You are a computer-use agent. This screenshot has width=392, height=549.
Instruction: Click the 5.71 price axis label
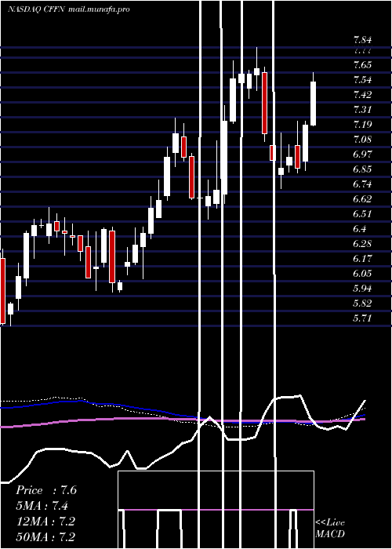[x=362, y=318]
